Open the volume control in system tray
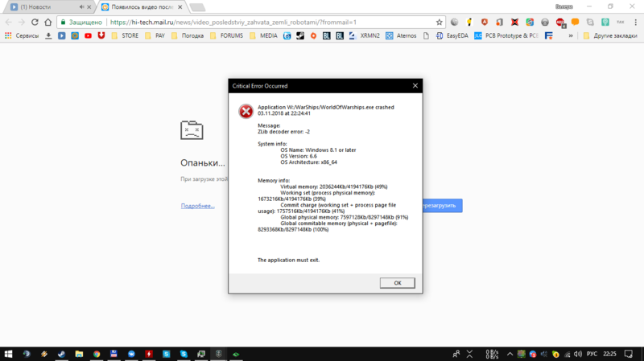644x361 pixels. [578, 354]
